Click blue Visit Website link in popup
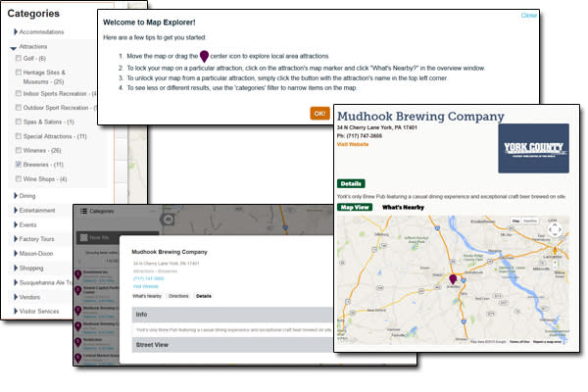The height and width of the screenshot is (392, 588). pos(146,286)
